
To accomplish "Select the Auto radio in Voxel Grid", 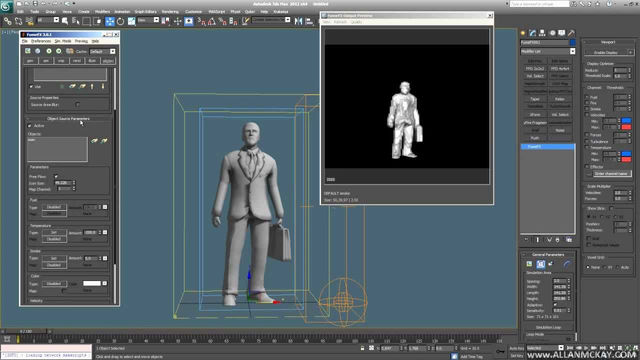I will click(618, 267).
